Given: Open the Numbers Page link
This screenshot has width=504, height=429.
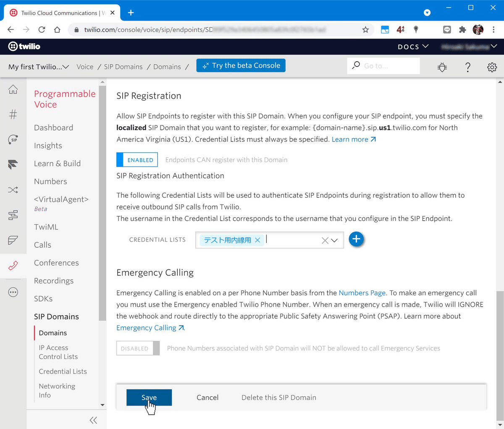Looking at the screenshot, I should (362, 293).
